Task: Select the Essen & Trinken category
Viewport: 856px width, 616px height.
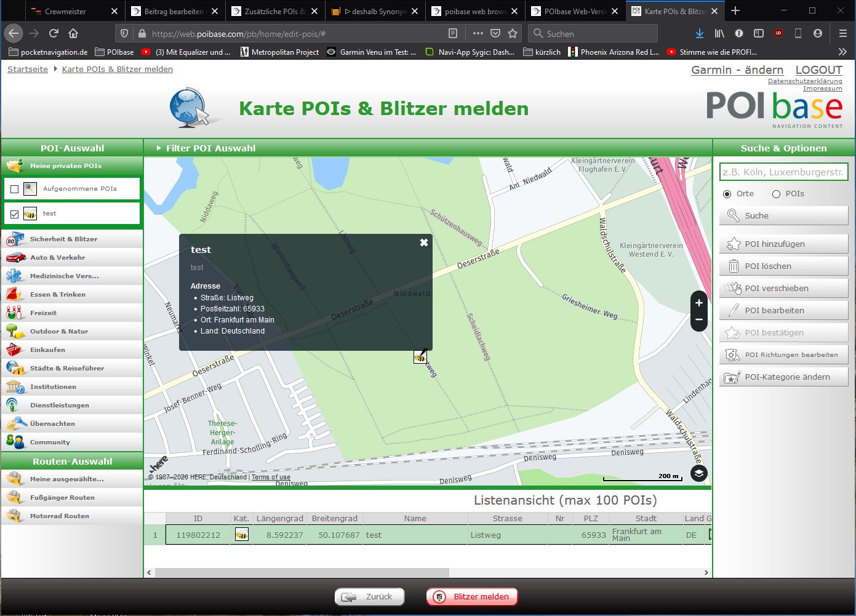Action: point(58,295)
